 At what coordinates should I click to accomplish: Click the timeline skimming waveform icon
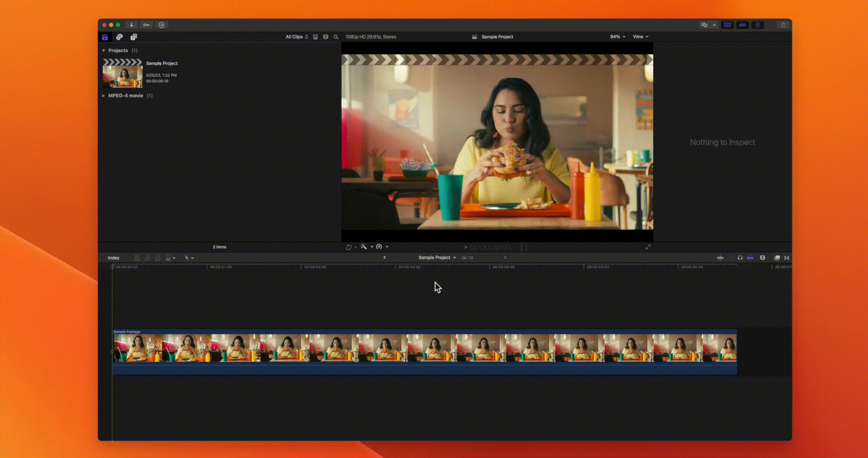pyautogui.click(x=720, y=258)
